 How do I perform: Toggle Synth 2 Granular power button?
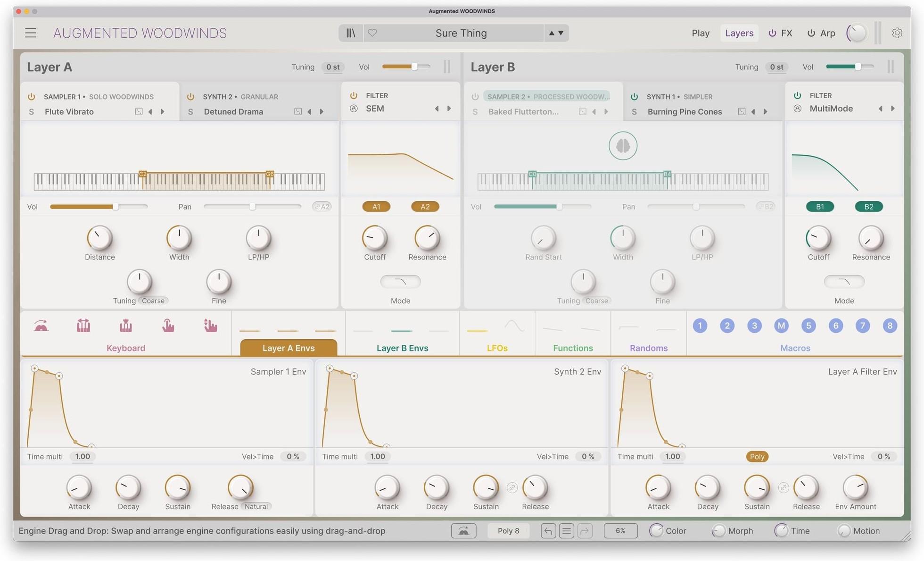[190, 97]
